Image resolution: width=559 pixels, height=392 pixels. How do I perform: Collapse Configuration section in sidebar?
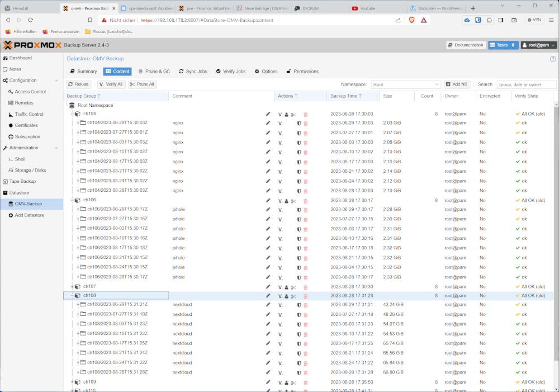click(56, 81)
